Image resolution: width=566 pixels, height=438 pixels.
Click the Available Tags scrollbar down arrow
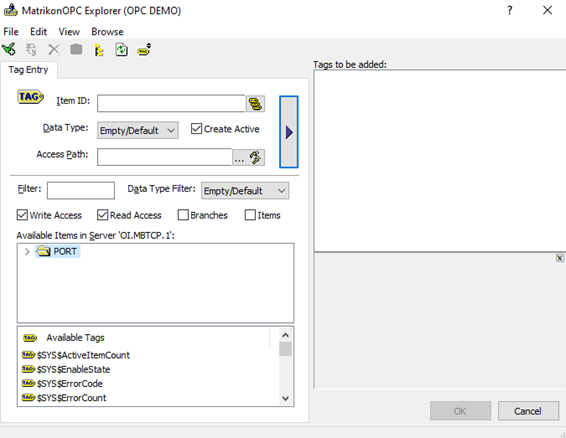tap(285, 398)
